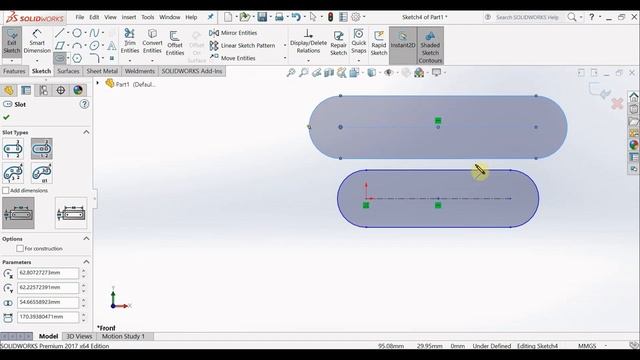
Task: Select the Line sketch tool
Action: [x=60, y=33]
